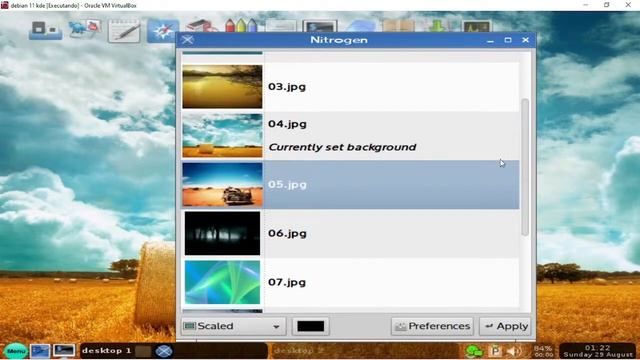Image resolution: width=640 pixels, height=360 pixels.
Task: Open the bird messenger dock icon
Action: pyautogui.click(x=85, y=29)
